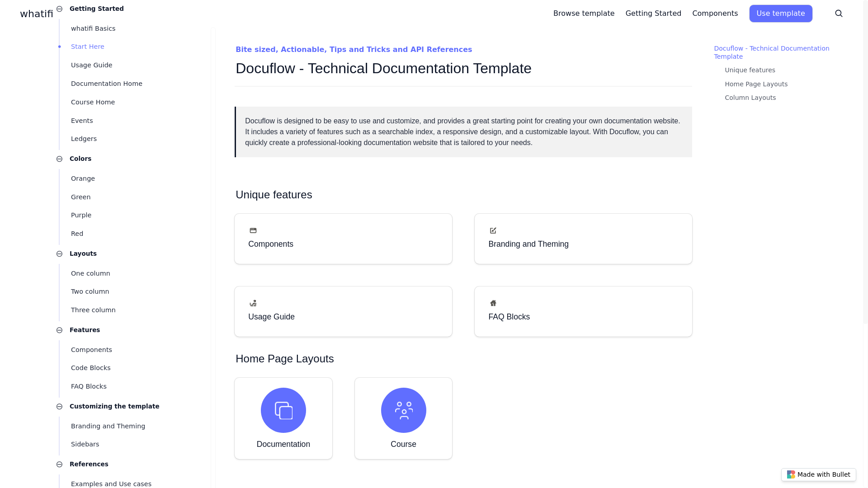868x488 pixels.
Task: Open Two column layout page
Action: pos(90,291)
